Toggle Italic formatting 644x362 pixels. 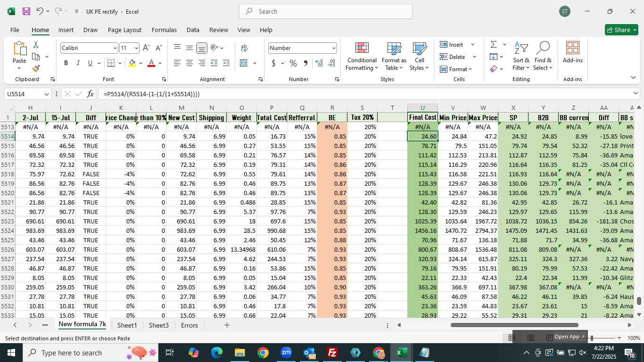(x=78, y=63)
